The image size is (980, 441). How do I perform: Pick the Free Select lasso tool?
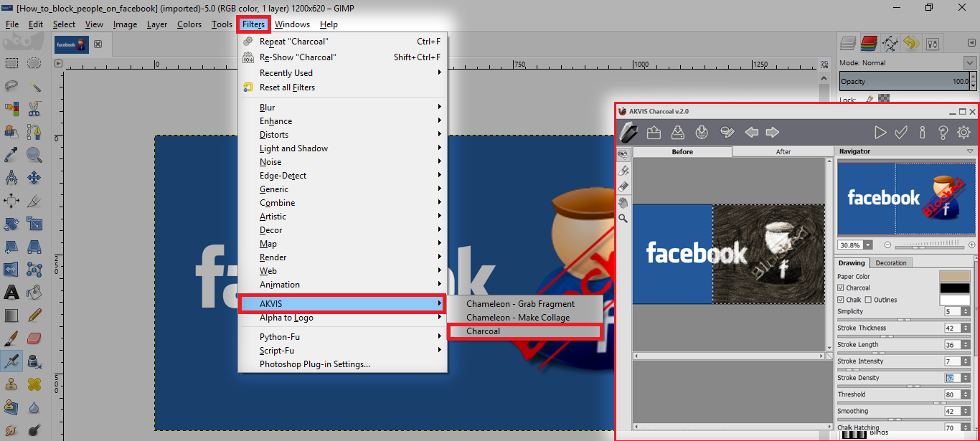(x=11, y=86)
